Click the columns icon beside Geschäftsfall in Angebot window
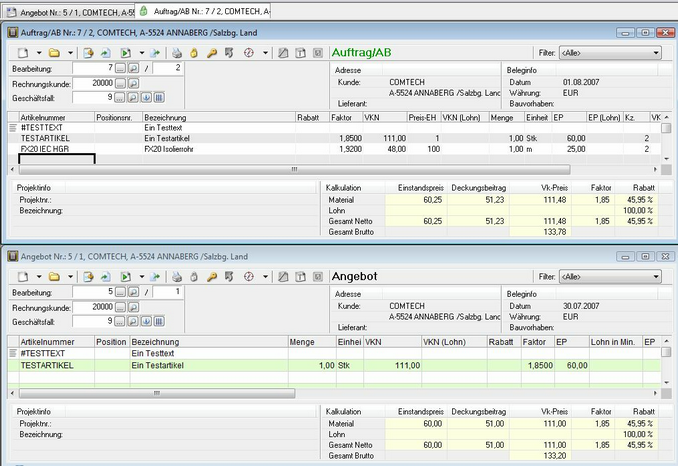The width and height of the screenshot is (678, 466). pyautogui.click(x=159, y=321)
